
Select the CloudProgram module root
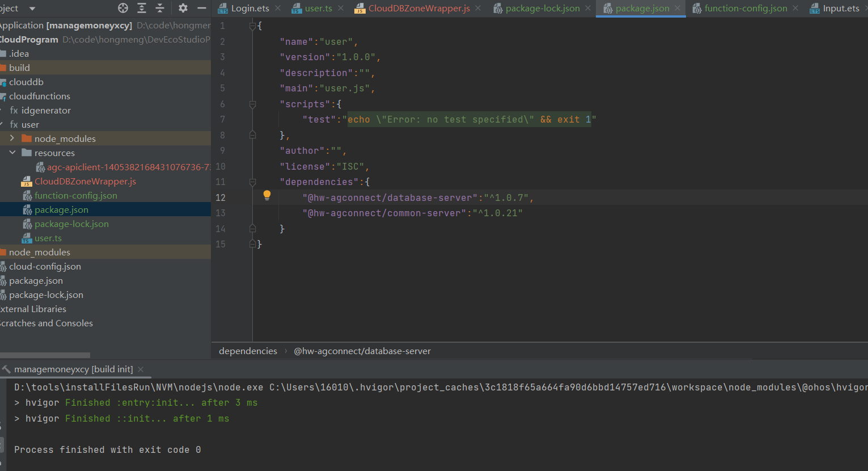[29, 39]
